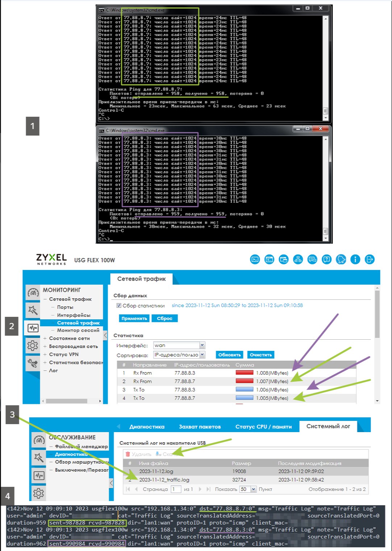Open gear icon beside ОБСЛУЖИВАНИЕ panel

click(x=39, y=493)
